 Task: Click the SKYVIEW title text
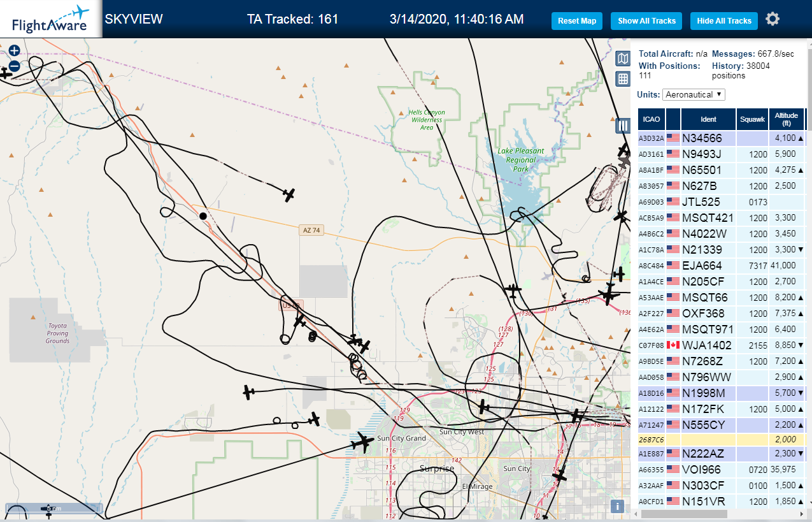[x=134, y=19]
